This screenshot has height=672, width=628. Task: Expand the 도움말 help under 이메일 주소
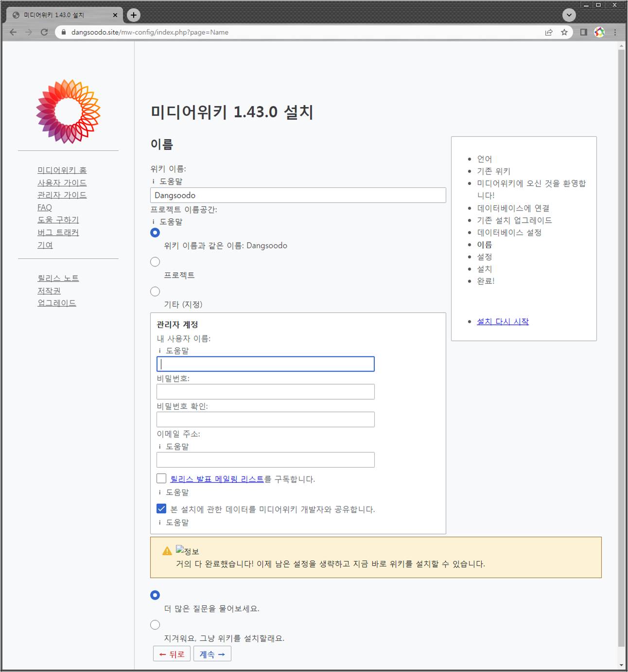[177, 446]
